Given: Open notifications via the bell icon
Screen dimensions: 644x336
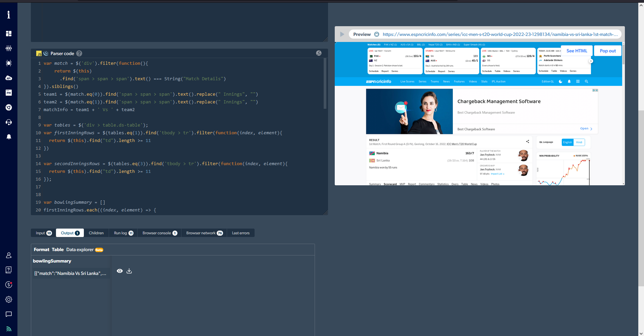Looking at the screenshot, I should [x=9, y=137].
